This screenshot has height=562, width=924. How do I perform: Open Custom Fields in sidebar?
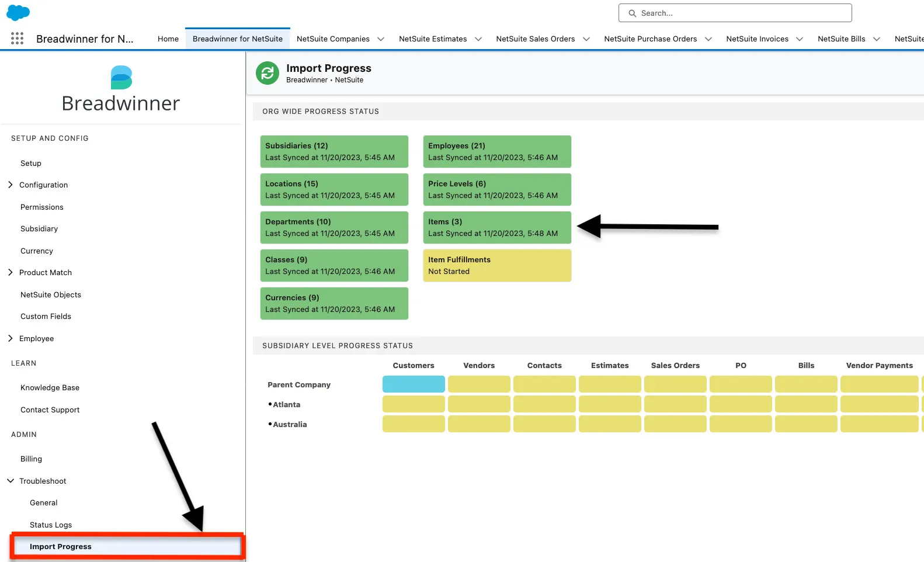[x=46, y=316]
